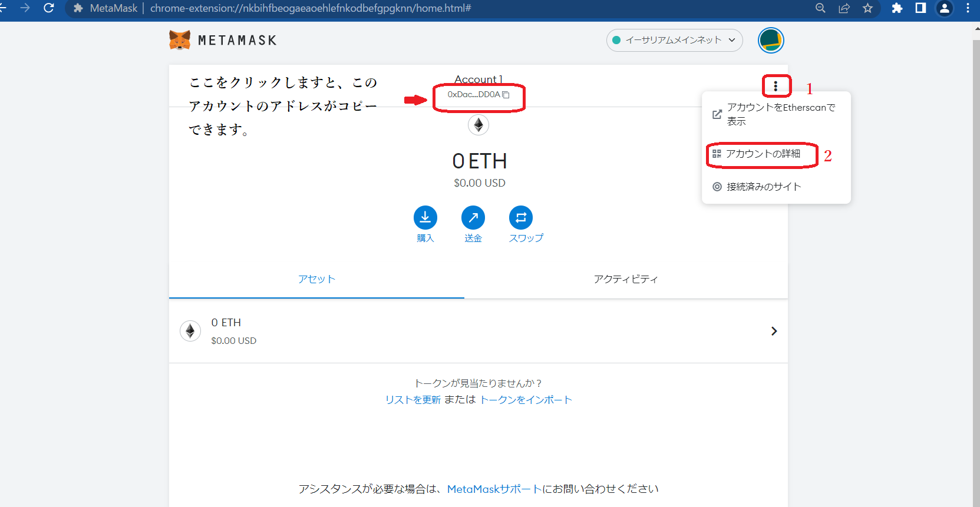Copy account address 0xDac...DD0A
Image resolution: width=980 pixels, height=507 pixels.
coord(478,94)
